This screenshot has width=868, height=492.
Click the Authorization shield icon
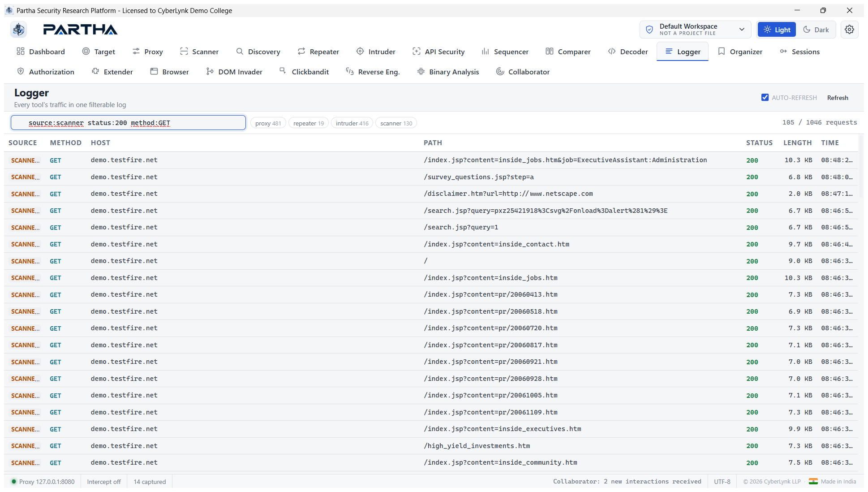[x=21, y=72]
